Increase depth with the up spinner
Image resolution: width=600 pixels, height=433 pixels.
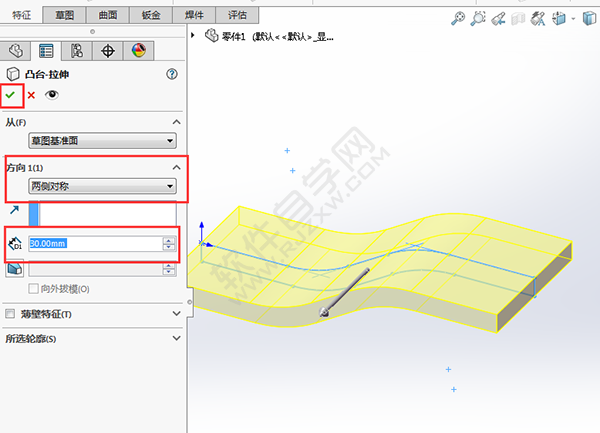pyautogui.click(x=169, y=240)
